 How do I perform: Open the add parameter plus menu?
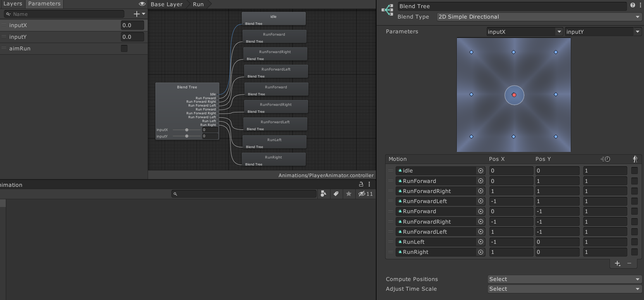tap(139, 14)
